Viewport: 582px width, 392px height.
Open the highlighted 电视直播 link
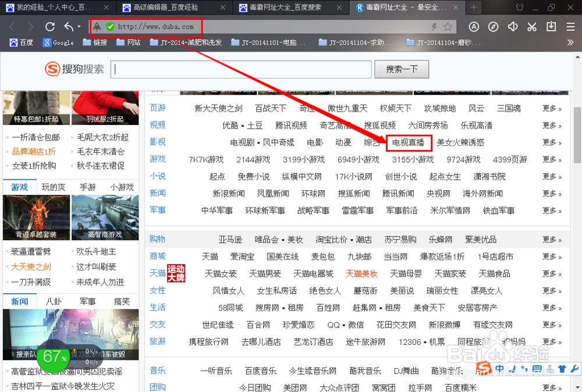click(409, 142)
